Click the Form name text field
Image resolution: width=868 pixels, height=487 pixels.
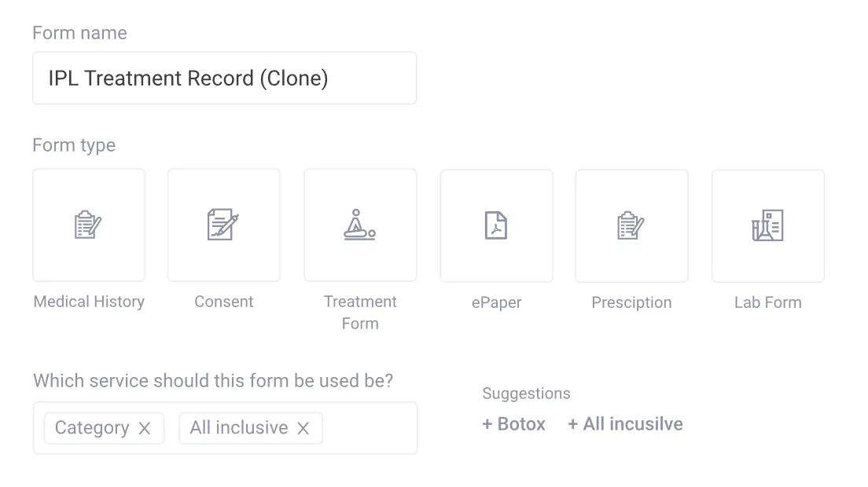click(x=224, y=79)
